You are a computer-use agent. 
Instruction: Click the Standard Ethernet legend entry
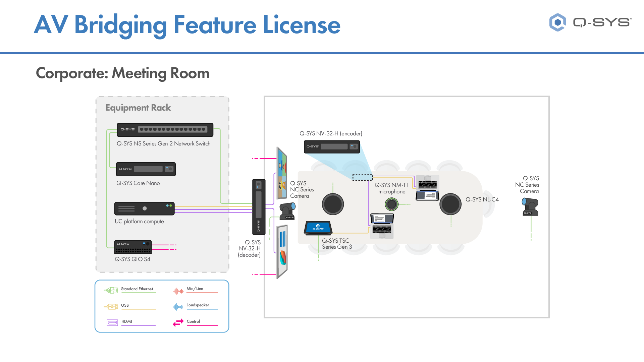pos(111,290)
